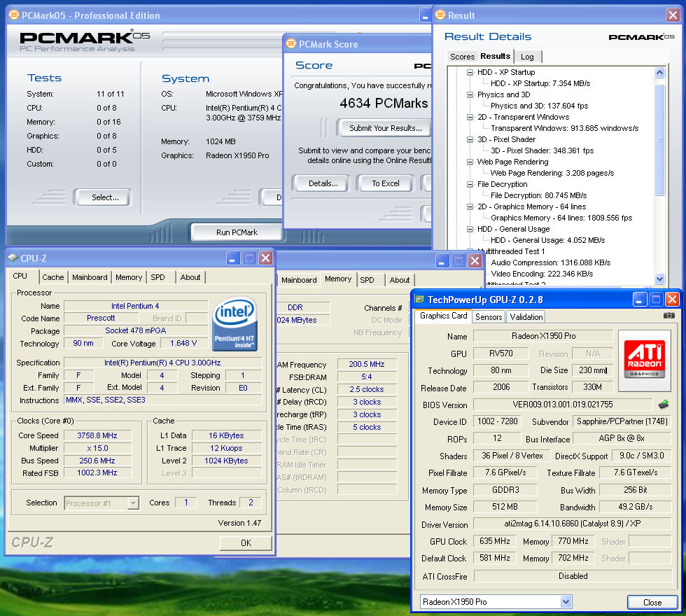
Task: Open the SPD tab in front CPU-Z
Action: pos(158,277)
